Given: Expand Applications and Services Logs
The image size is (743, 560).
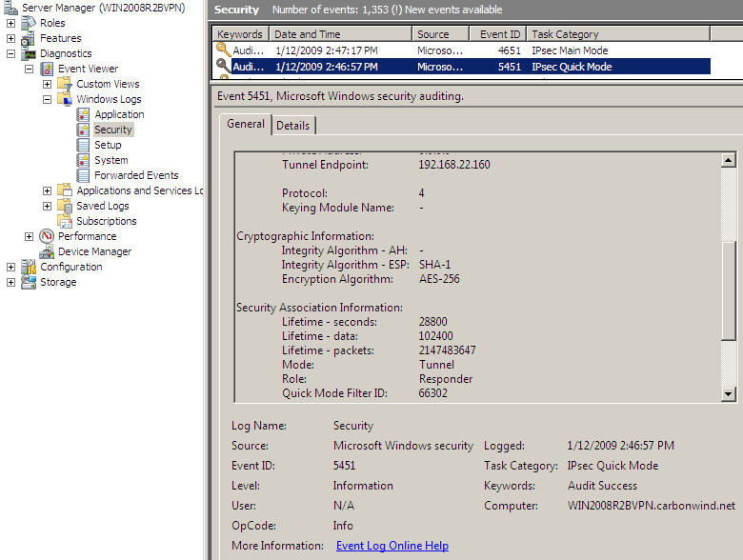Looking at the screenshot, I should pos(47,190).
